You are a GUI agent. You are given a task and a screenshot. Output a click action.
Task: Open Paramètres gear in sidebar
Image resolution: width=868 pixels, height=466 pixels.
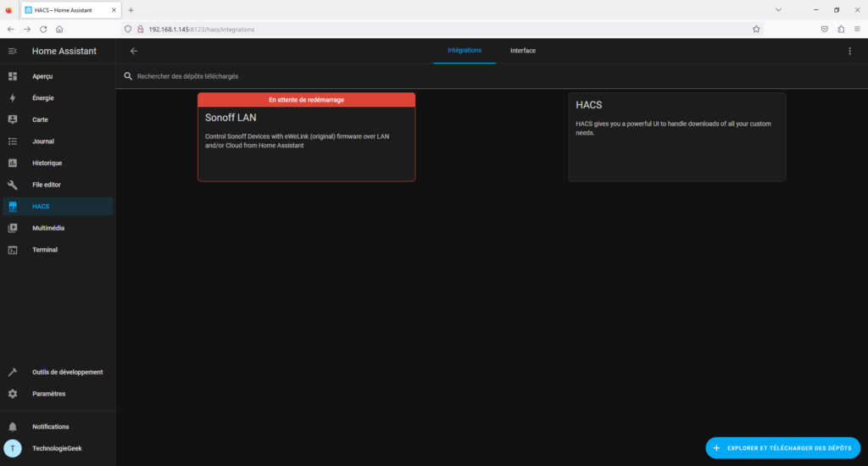[x=13, y=394]
